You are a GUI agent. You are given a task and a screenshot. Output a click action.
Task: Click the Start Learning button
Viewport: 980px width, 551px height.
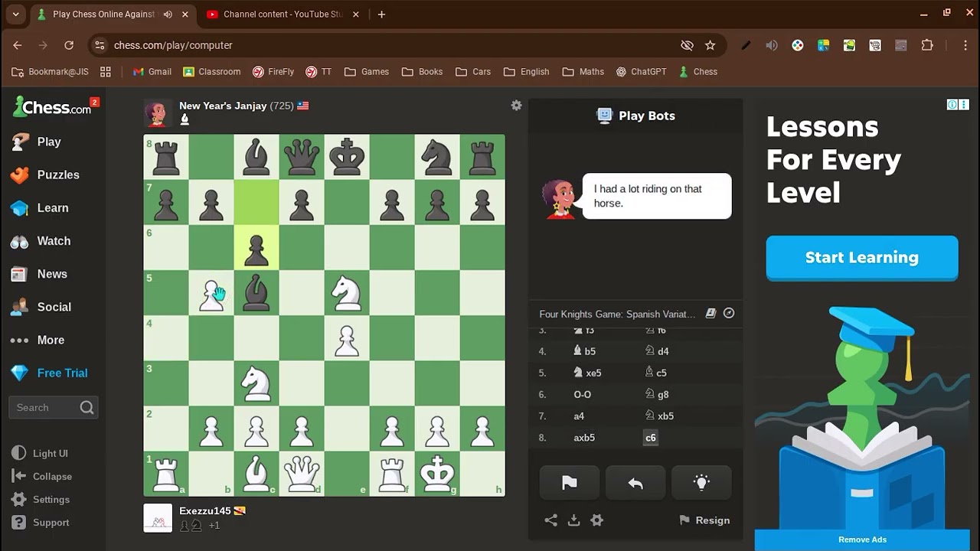click(x=862, y=258)
